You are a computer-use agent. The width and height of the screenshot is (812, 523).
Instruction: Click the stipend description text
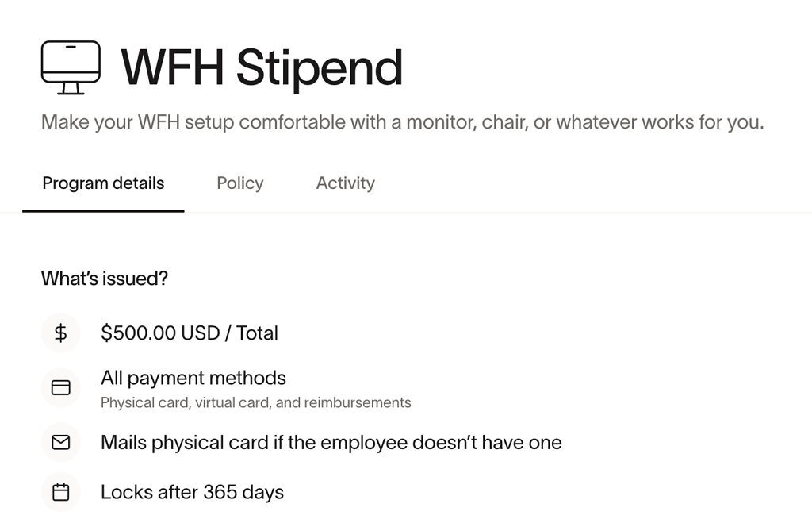(x=401, y=122)
